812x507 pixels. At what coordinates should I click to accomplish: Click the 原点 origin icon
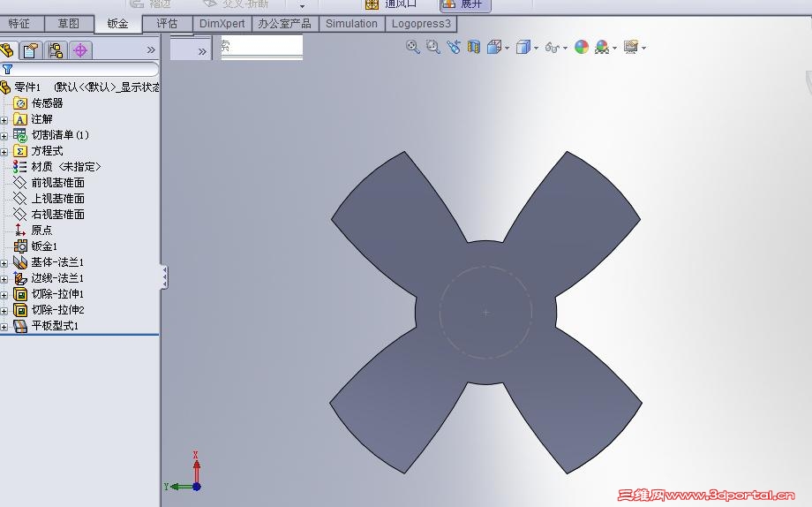tap(19, 231)
